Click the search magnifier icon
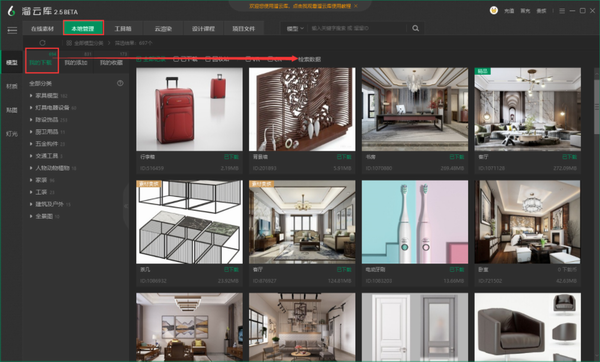This screenshot has height=362, width=600. 416,28
